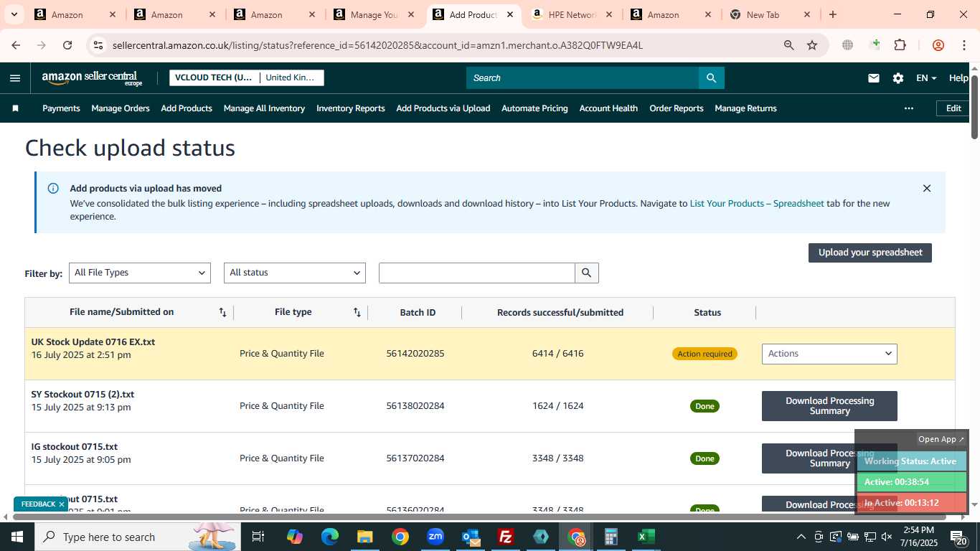Click the filter search text box
Viewport: 980px width, 551px height.
477,273
